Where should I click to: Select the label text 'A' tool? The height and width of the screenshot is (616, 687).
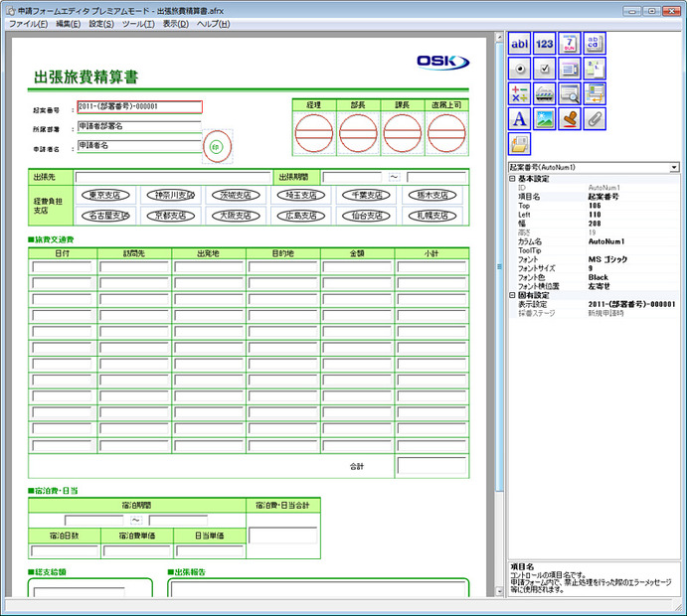(x=519, y=118)
